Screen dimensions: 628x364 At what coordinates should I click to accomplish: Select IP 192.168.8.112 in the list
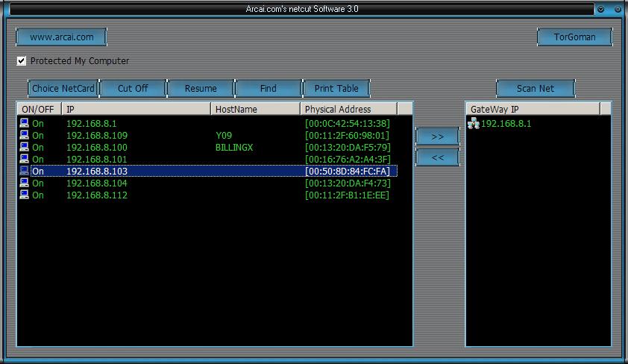click(x=97, y=195)
